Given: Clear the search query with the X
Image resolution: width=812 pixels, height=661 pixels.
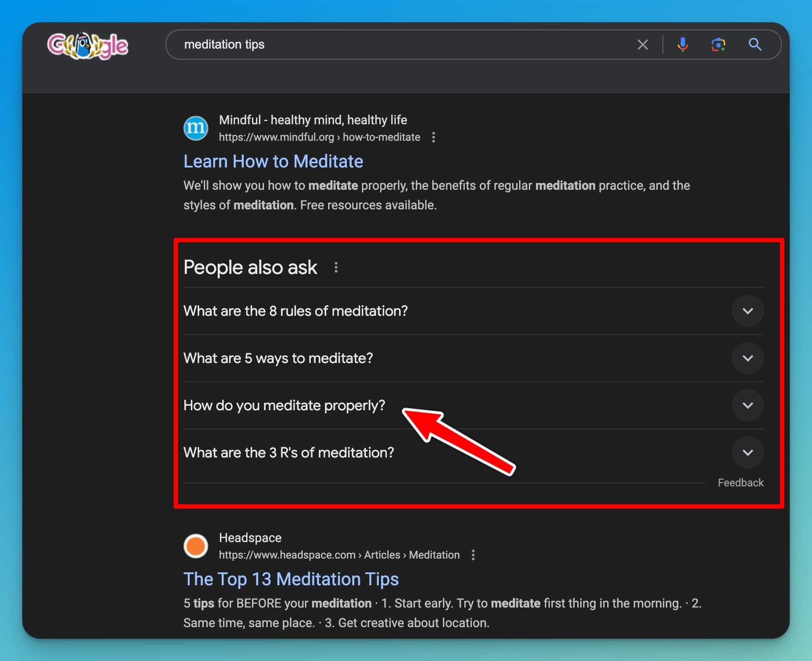Looking at the screenshot, I should click(x=643, y=44).
